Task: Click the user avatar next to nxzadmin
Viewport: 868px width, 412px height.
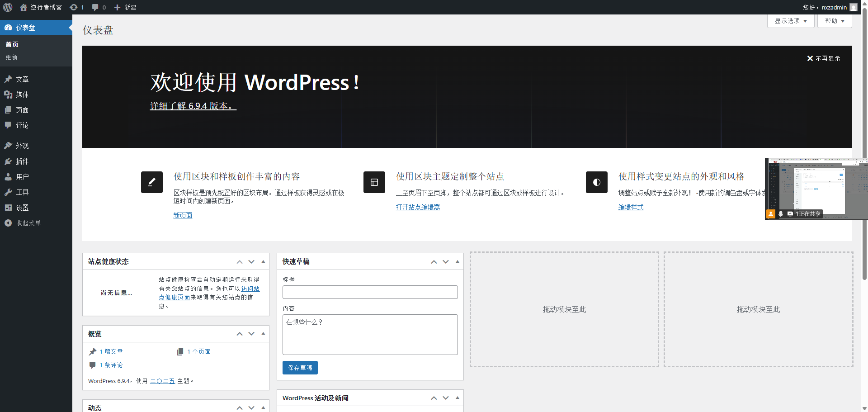Action: [854, 7]
